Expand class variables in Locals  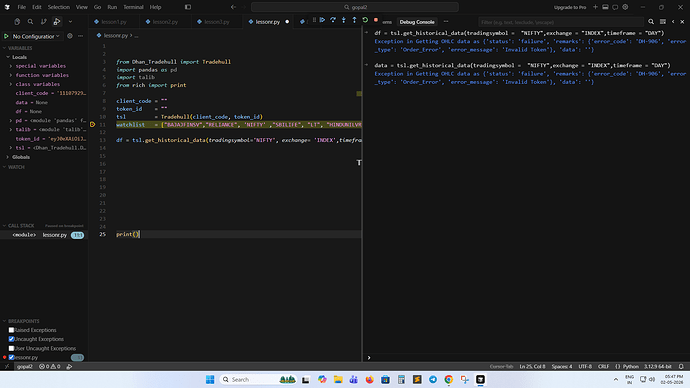(x=11, y=84)
